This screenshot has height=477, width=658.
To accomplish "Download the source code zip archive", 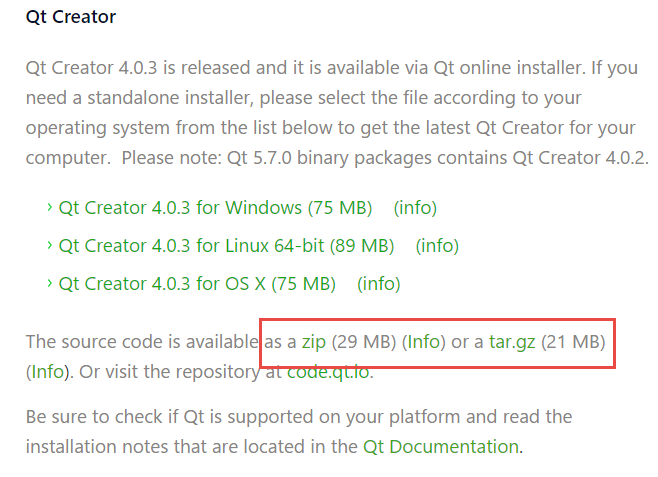I will (x=314, y=342).
